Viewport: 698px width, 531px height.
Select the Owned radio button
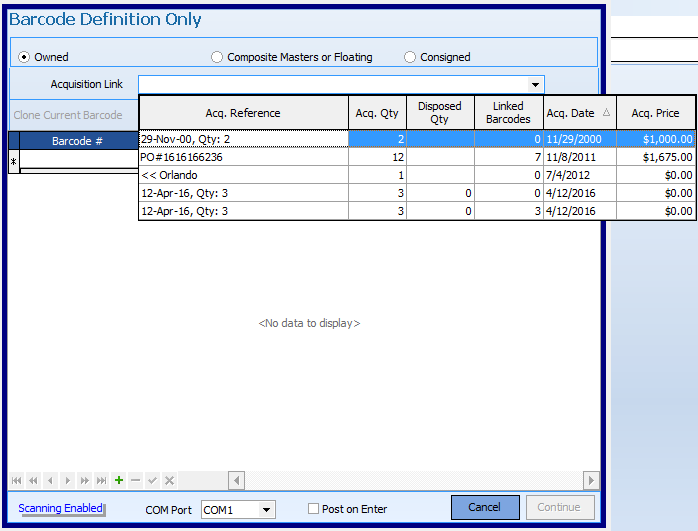point(25,57)
